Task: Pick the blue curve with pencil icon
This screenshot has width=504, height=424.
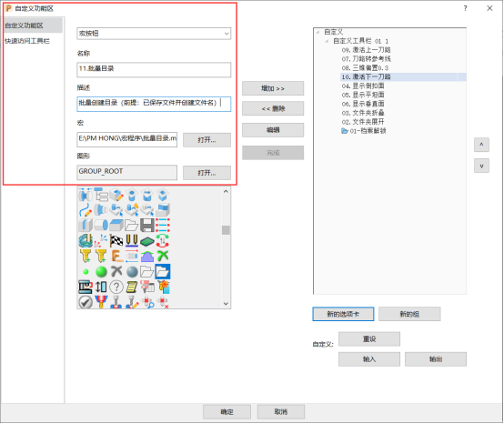Action: 86,209
